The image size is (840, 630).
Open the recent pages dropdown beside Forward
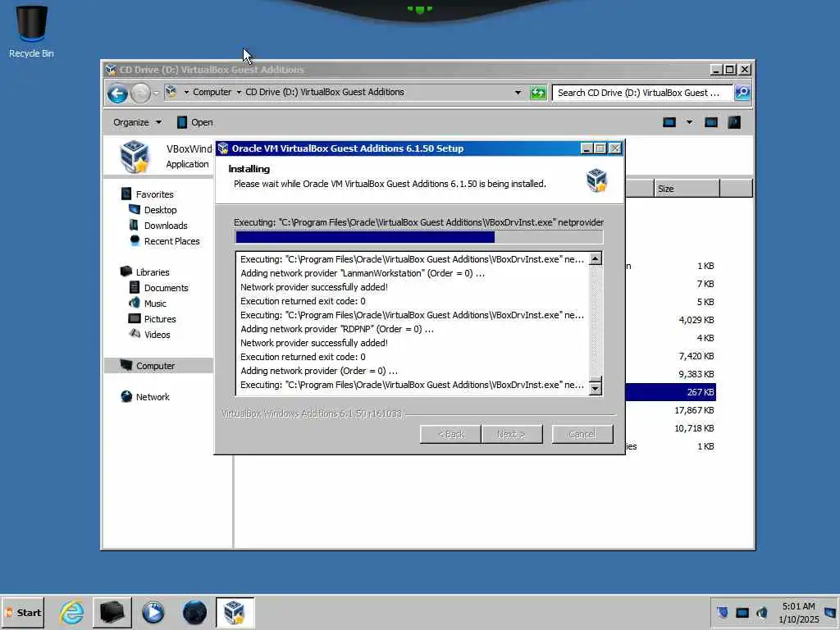coord(156,94)
